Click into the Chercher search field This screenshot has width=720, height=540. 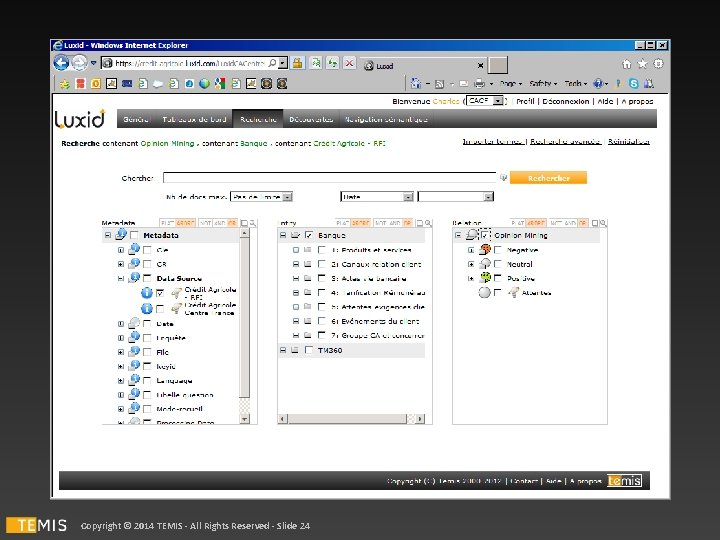(x=329, y=178)
